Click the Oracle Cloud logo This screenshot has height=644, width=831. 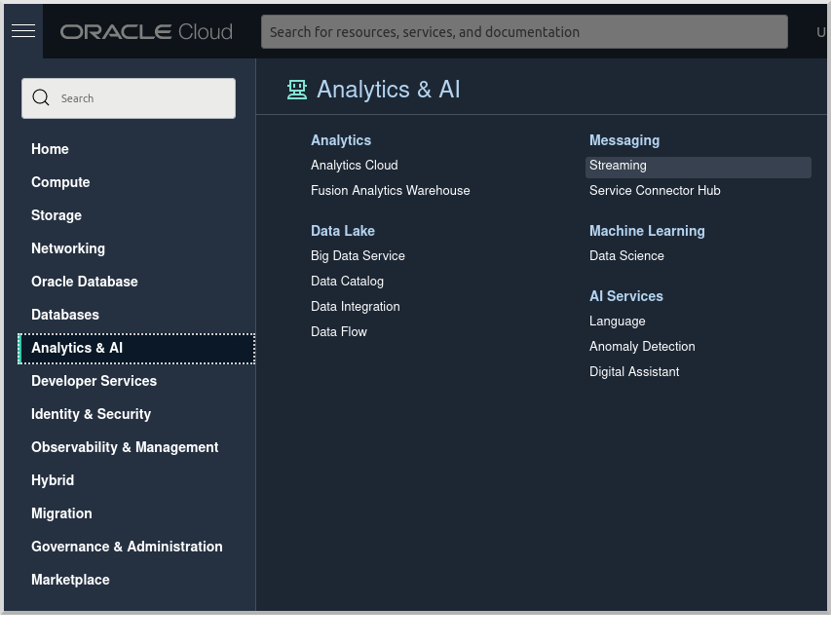146,32
